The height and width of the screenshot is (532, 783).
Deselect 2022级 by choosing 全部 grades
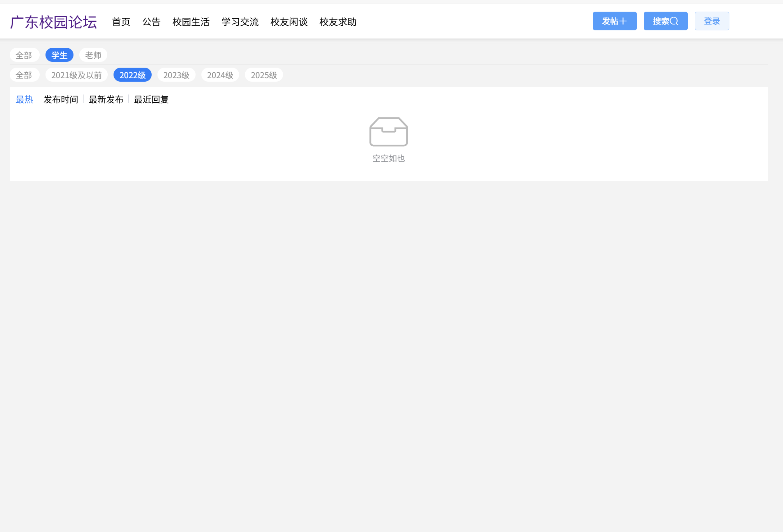click(x=24, y=75)
